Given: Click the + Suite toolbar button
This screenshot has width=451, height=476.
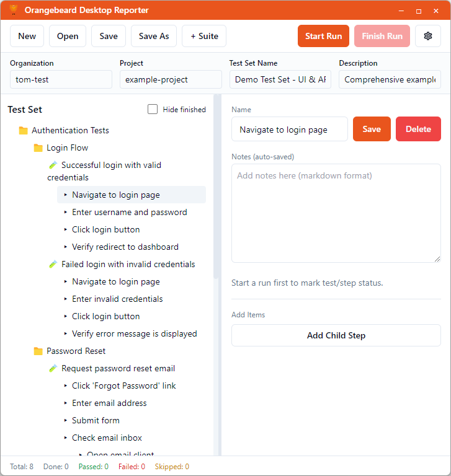Looking at the screenshot, I should [x=204, y=36].
